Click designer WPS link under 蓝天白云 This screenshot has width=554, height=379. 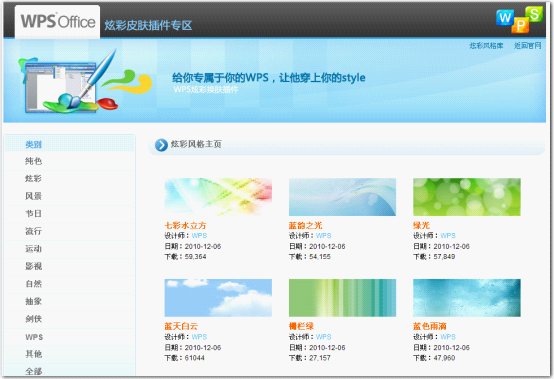tap(199, 337)
